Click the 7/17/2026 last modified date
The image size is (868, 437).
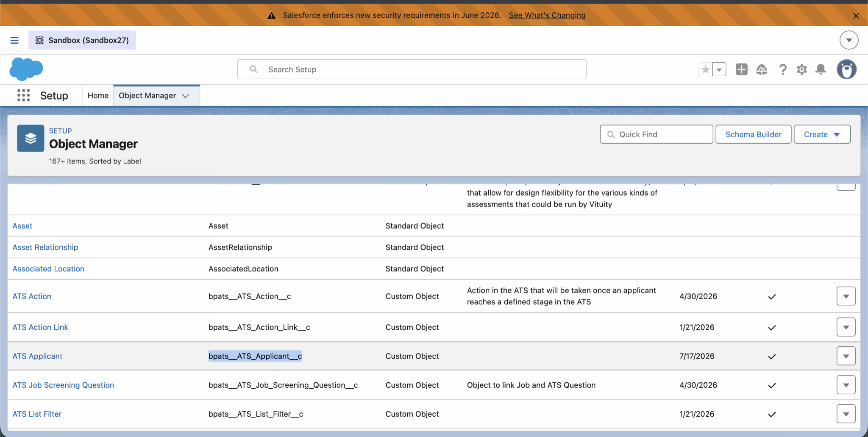pos(697,356)
